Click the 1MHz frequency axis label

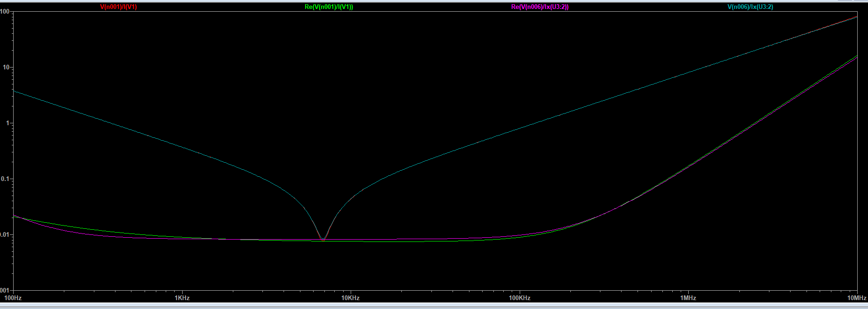[x=688, y=298]
